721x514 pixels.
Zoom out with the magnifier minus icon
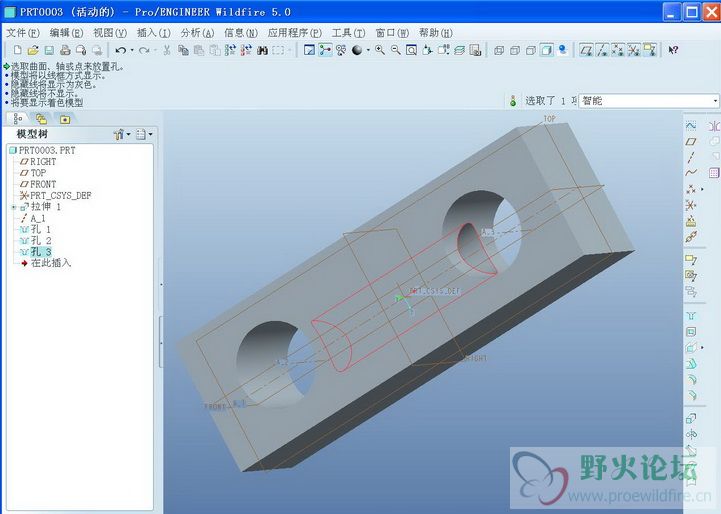coord(395,50)
